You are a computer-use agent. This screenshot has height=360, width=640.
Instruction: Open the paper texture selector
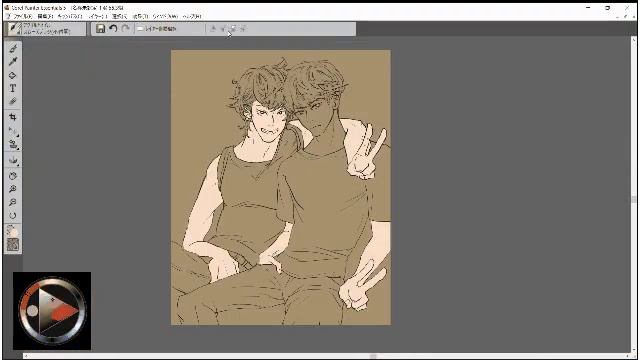[13, 245]
